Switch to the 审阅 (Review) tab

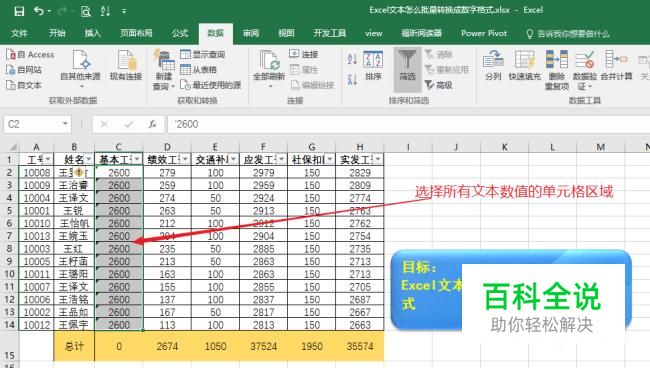click(251, 33)
